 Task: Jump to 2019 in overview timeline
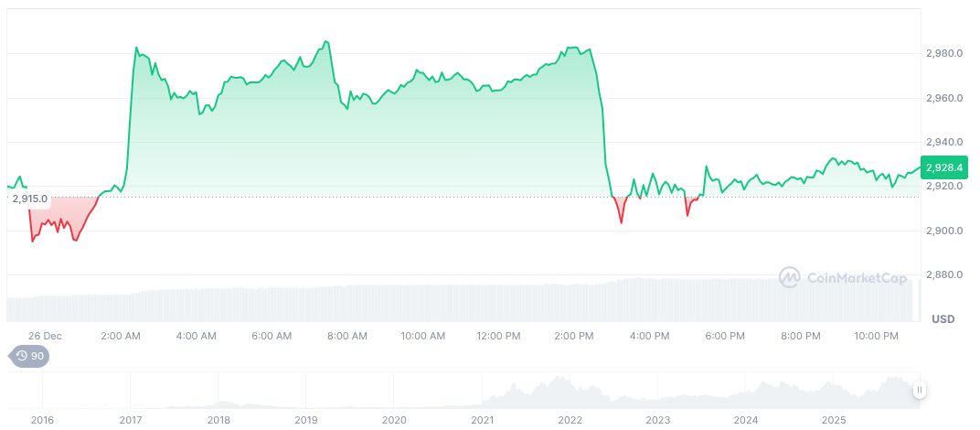click(x=306, y=420)
